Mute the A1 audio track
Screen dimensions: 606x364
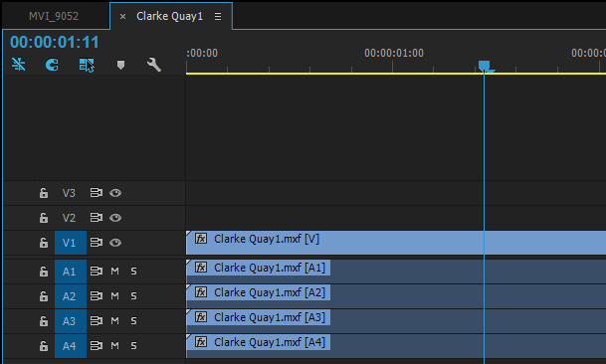coord(114,272)
